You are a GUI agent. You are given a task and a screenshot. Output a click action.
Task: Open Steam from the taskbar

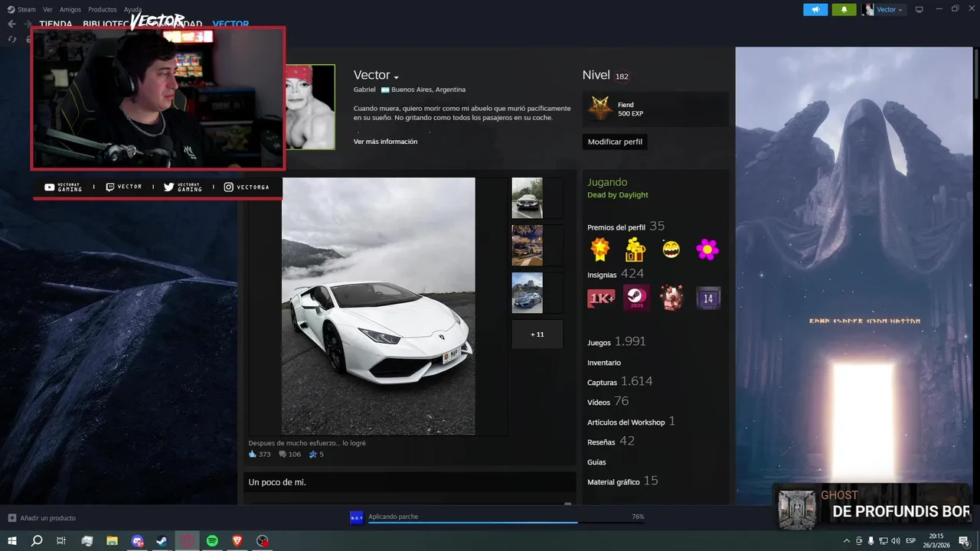[162, 541]
